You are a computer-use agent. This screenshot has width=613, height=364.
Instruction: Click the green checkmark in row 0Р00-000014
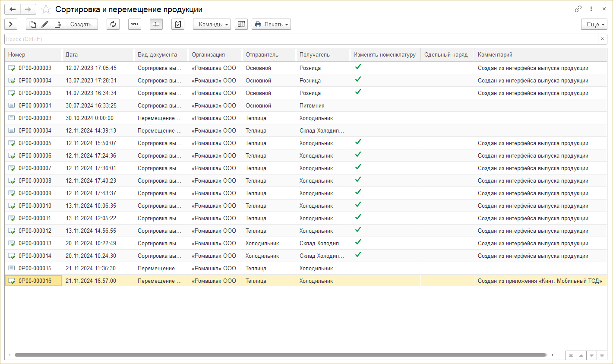pyautogui.click(x=358, y=255)
